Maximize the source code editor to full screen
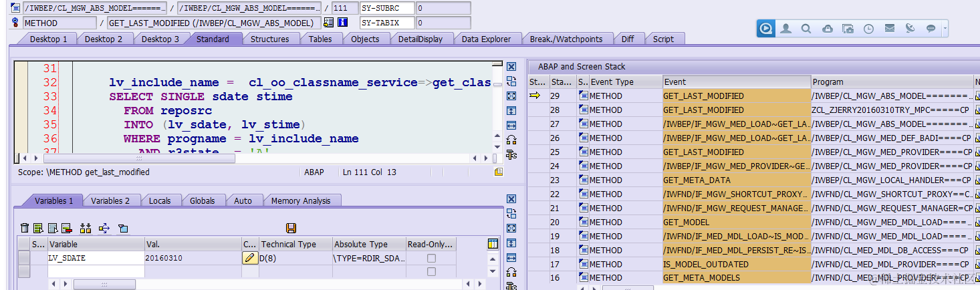Viewport: 980px width, 290px height. click(x=511, y=96)
